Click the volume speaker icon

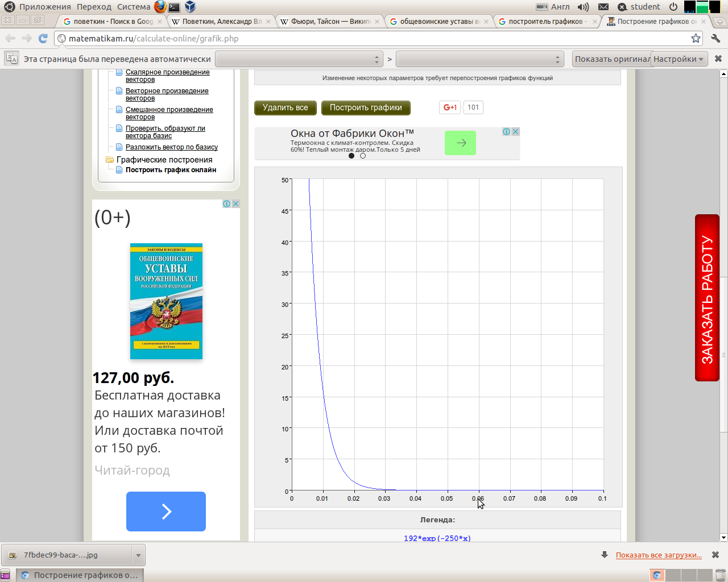(583, 7)
